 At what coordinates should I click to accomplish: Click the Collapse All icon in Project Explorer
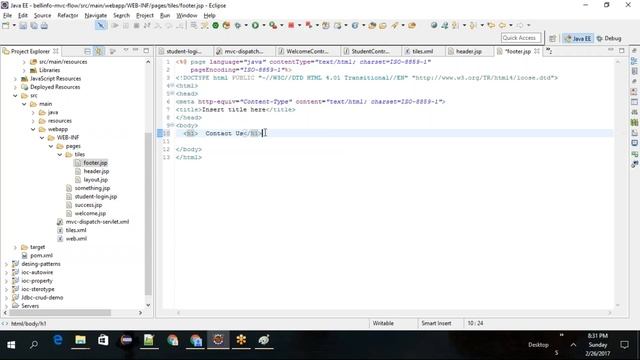[87, 51]
